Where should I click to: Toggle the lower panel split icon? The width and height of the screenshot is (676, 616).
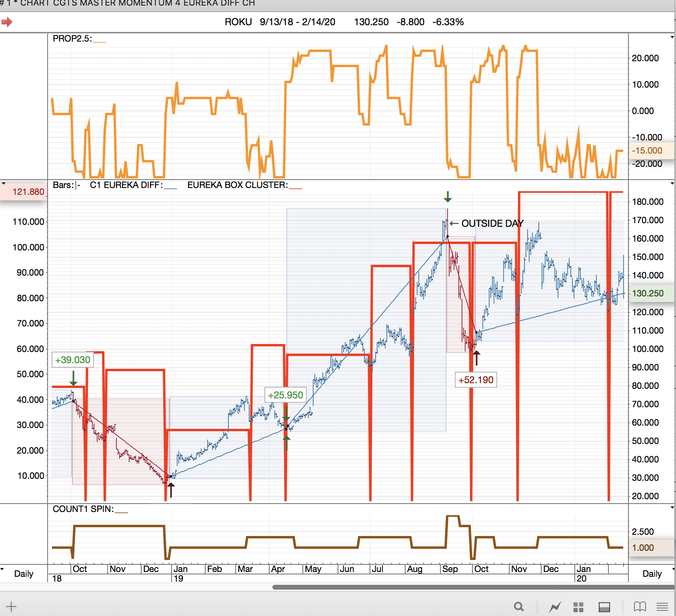(604, 607)
